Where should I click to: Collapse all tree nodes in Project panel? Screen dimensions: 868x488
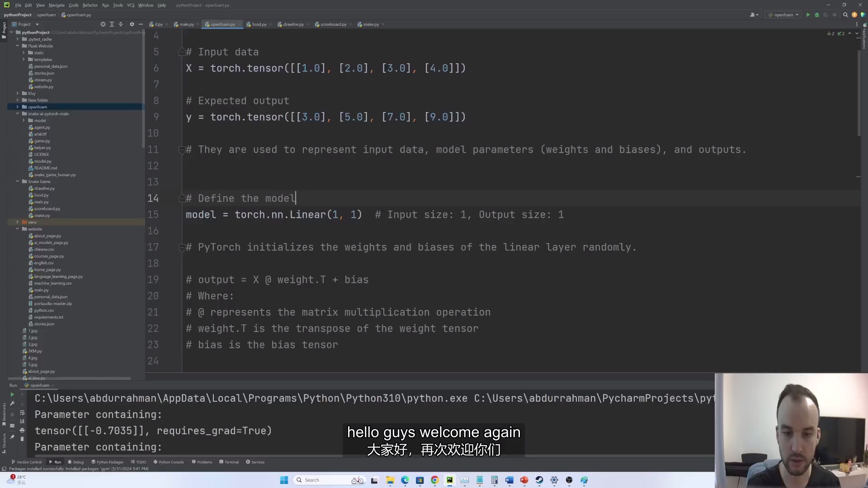click(x=120, y=24)
